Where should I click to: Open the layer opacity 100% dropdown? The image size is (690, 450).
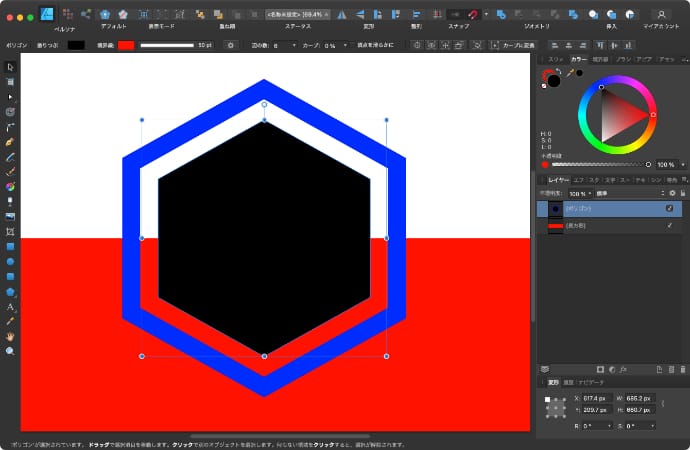coord(580,192)
